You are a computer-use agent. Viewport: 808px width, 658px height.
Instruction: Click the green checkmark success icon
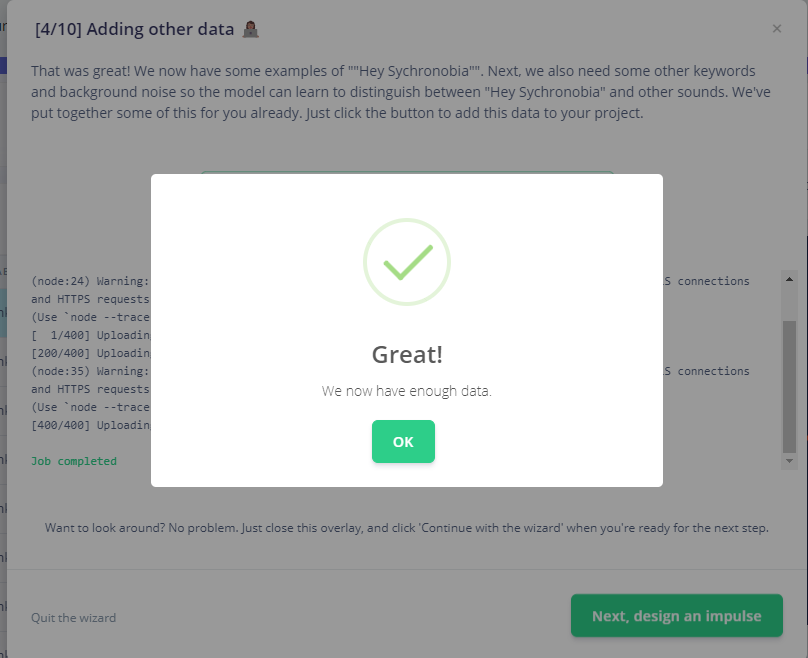click(x=406, y=261)
